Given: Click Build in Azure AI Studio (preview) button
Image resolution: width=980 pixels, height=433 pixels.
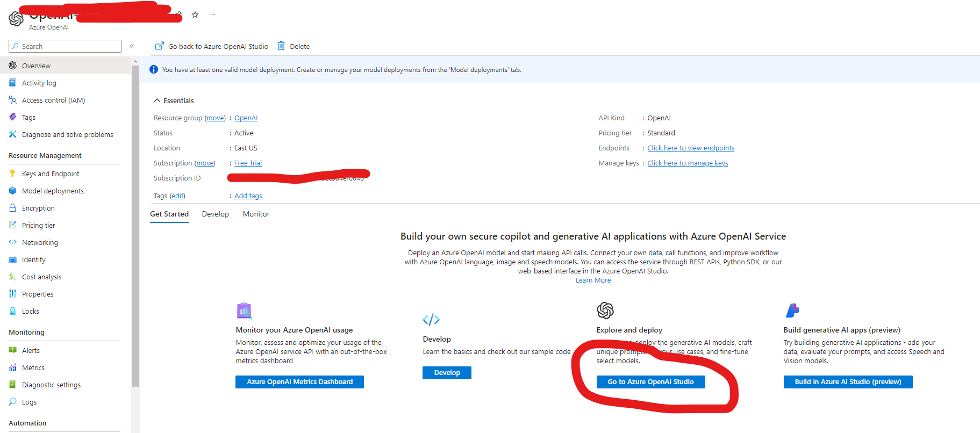Looking at the screenshot, I should [848, 382].
